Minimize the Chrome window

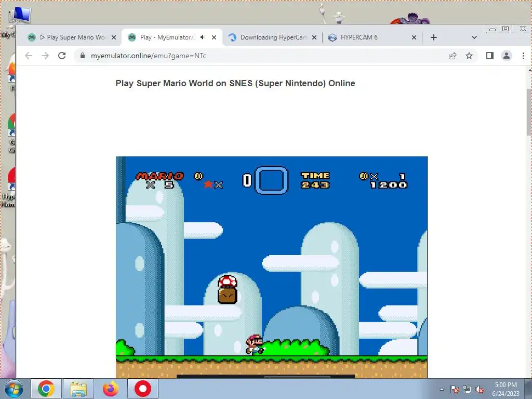pyautogui.click(x=493, y=29)
